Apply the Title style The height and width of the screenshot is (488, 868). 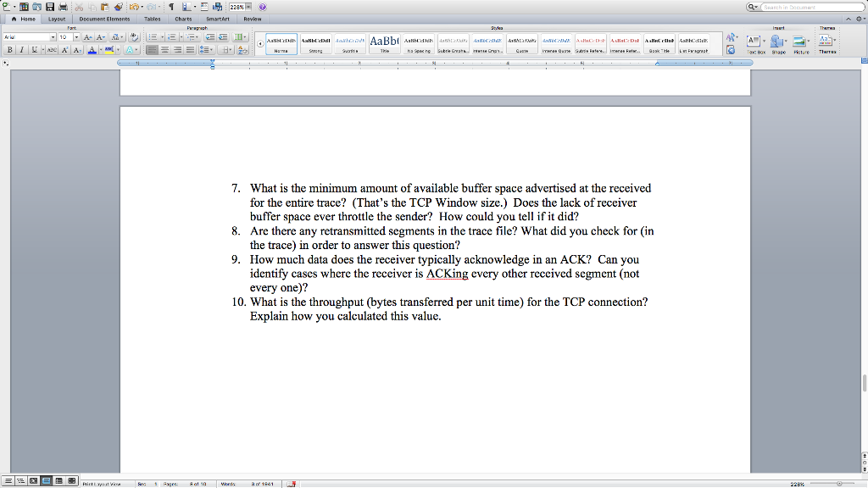384,39
